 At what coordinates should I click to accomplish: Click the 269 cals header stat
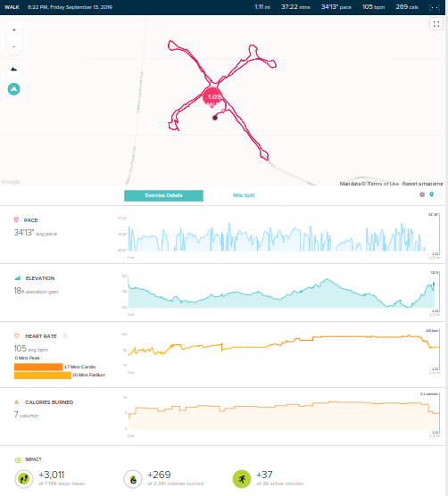pyautogui.click(x=407, y=7)
